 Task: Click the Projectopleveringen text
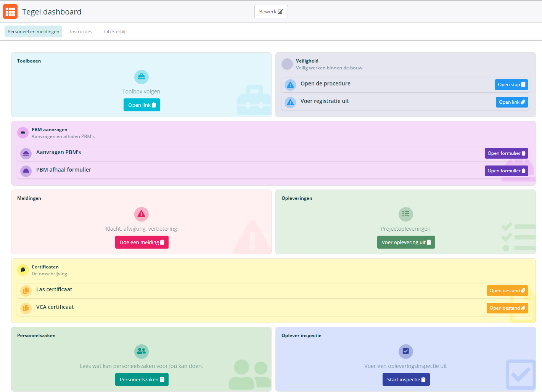(405, 229)
